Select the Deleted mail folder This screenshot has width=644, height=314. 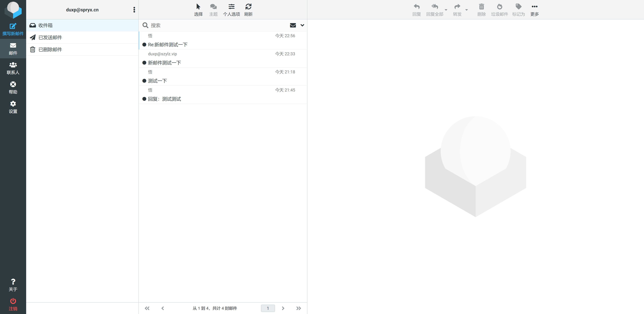tap(50, 49)
